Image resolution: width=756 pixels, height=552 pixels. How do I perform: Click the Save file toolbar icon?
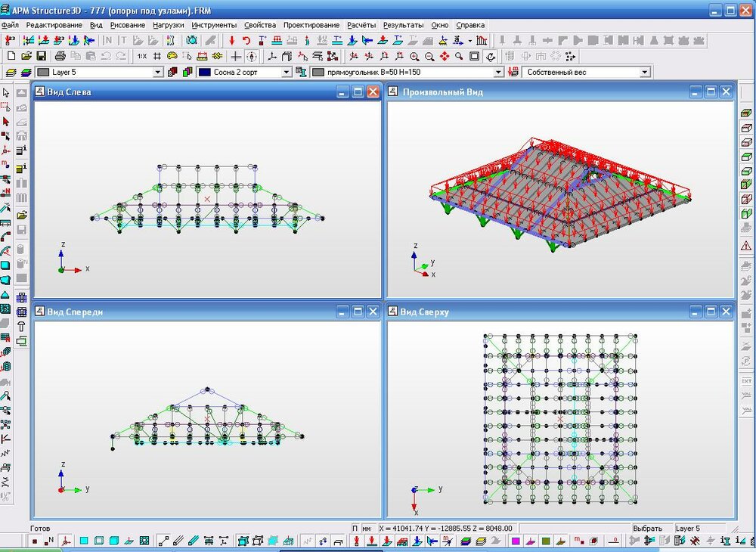coord(41,56)
